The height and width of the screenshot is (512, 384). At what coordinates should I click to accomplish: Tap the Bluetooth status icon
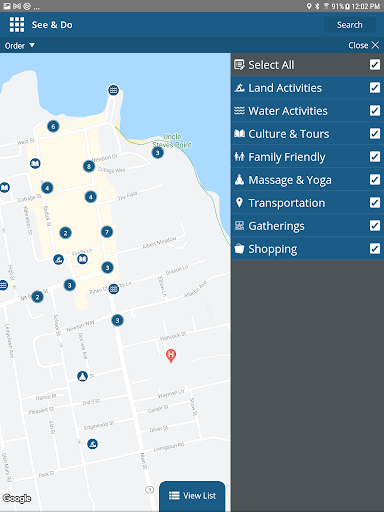pos(317,6)
